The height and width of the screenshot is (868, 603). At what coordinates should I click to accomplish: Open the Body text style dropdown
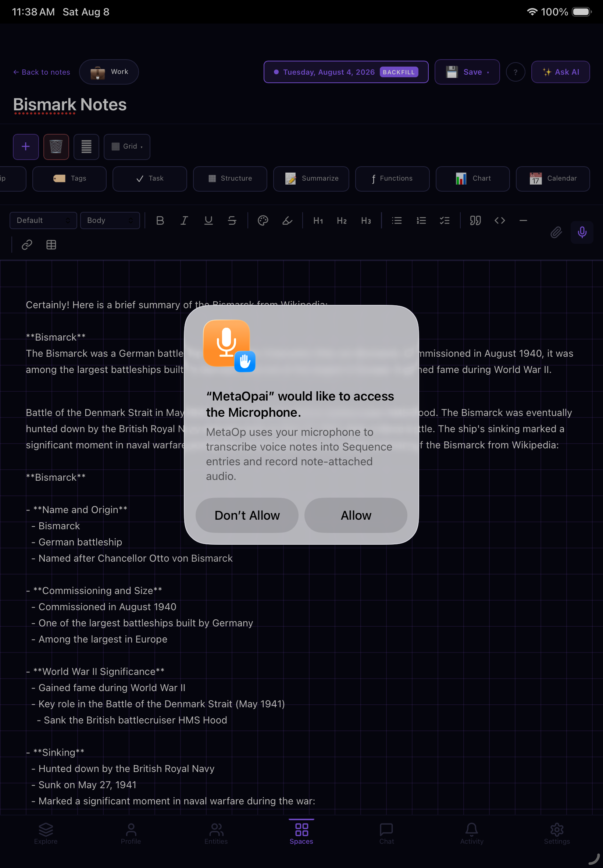point(110,220)
